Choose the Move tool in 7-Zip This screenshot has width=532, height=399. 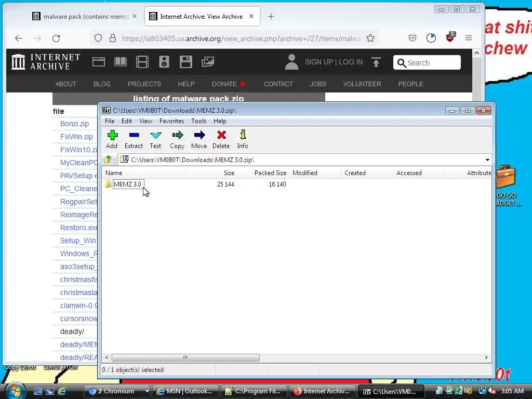[x=199, y=139]
